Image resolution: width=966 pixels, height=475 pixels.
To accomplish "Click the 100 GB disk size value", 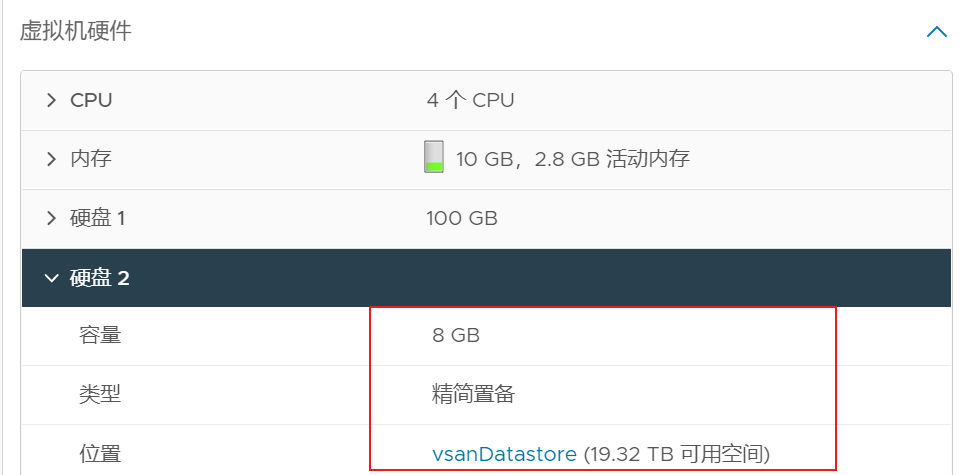I will coord(462,218).
